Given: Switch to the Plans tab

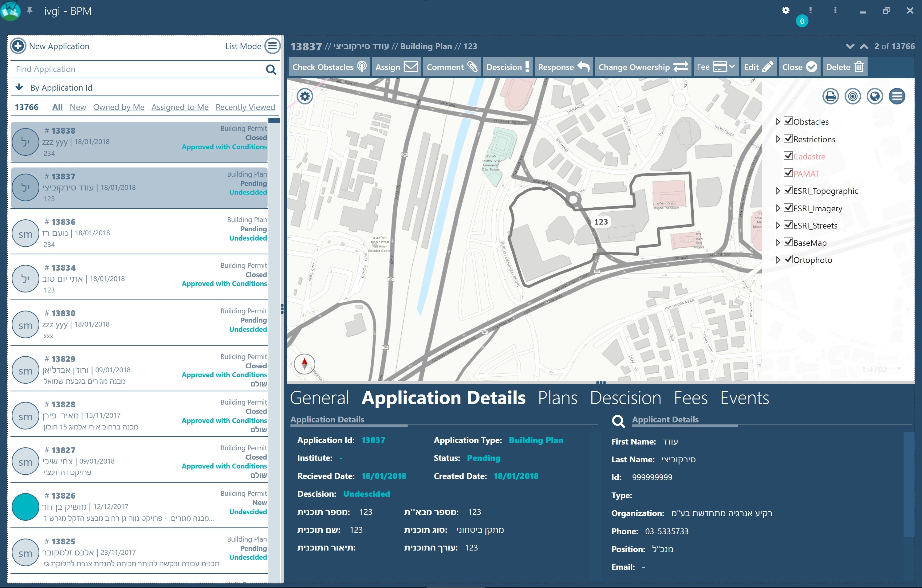Looking at the screenshot, I should (x=558, y=398).
